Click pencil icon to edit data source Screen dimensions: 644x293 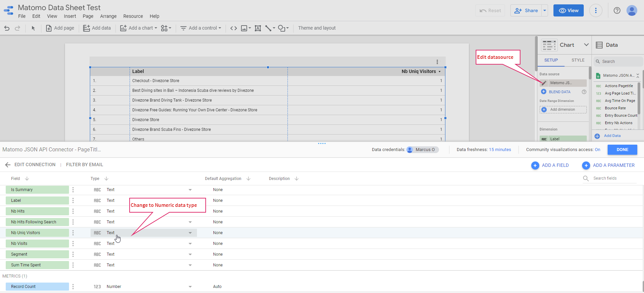544,83
